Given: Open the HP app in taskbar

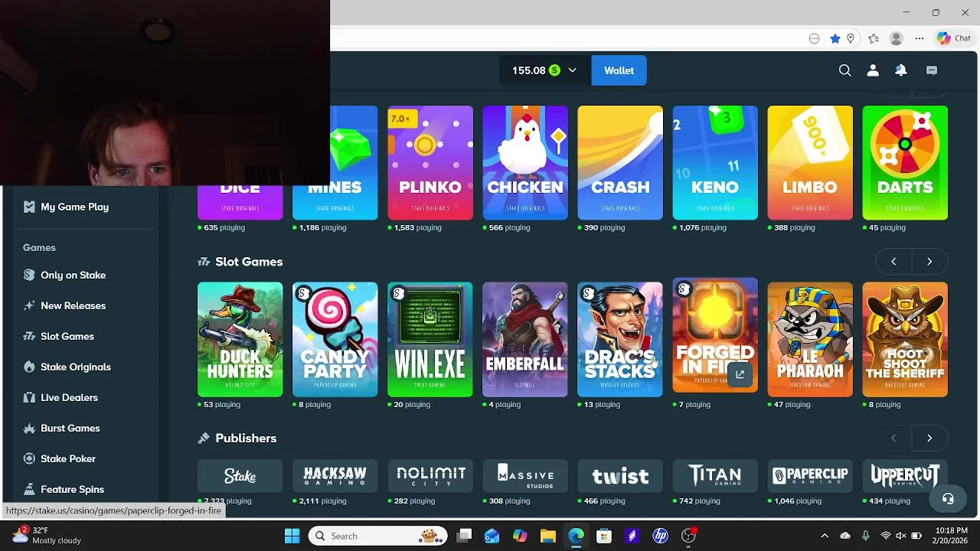Looking at the screenshot, I should 660,536.
